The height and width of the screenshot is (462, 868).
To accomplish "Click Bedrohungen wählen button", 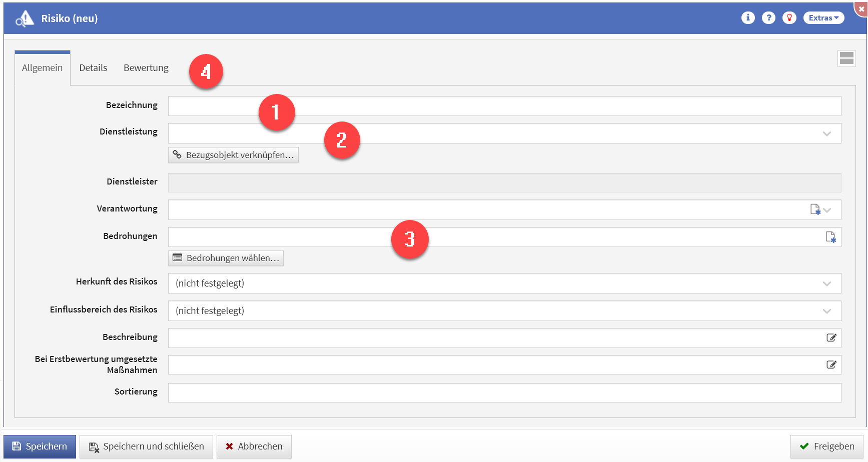I will [x=226, y=258].
